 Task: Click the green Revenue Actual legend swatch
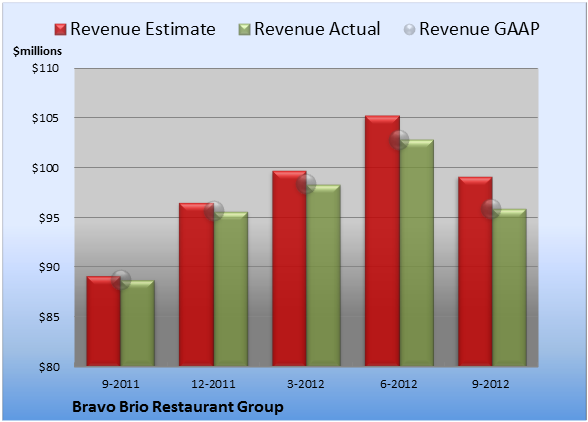244,30
